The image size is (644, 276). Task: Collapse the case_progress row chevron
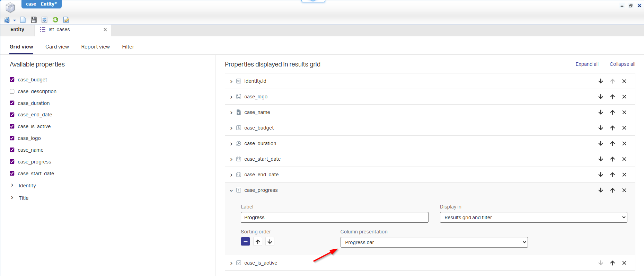tap(231, 190)
